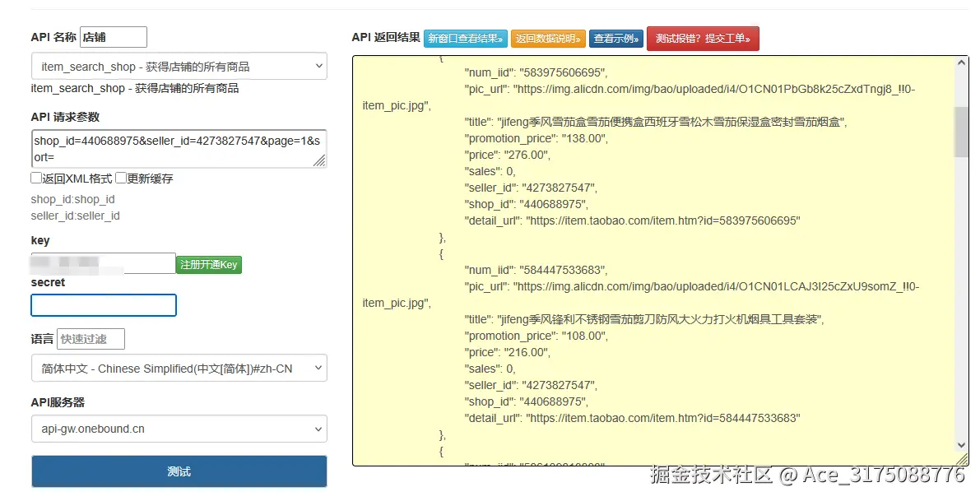Click the seller_id:seller_id hint text
The width and height of the screenshot is (980, 501).
pos(75,216)
